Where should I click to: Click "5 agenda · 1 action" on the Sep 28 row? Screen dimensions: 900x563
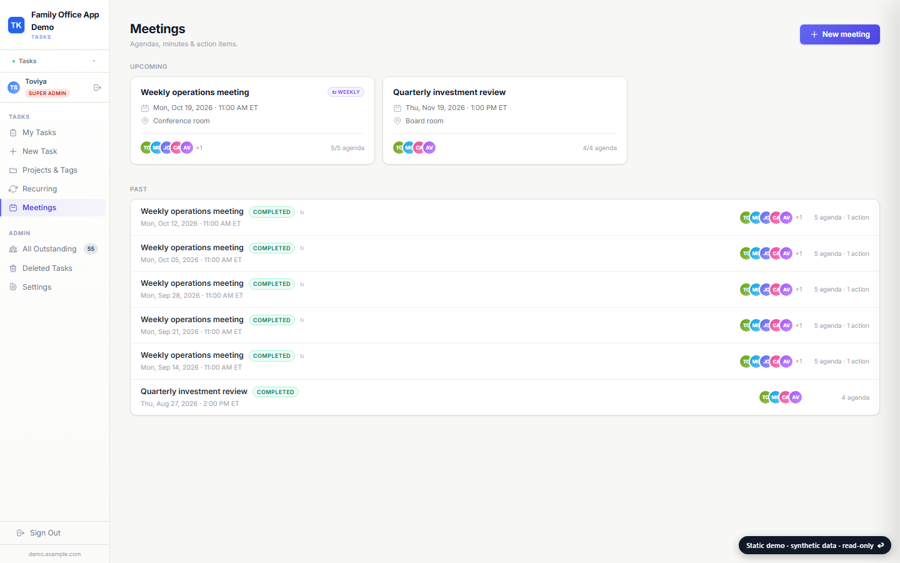841,290
